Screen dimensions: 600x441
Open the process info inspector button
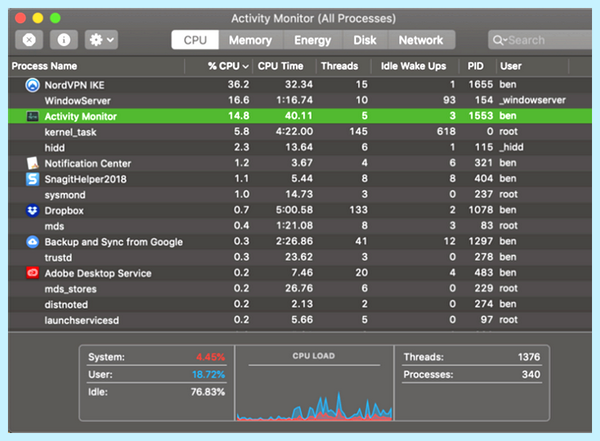point(64,40)
